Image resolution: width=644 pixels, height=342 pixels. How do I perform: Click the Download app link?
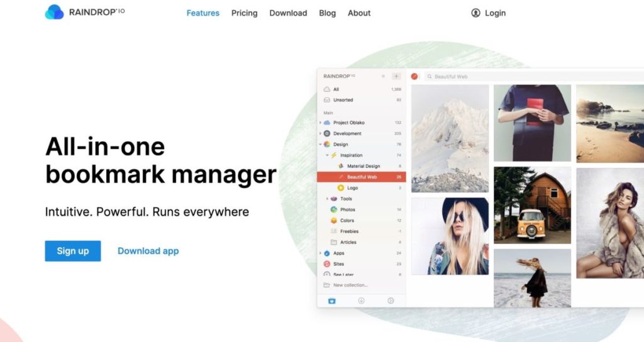click(x=148, y=251)
